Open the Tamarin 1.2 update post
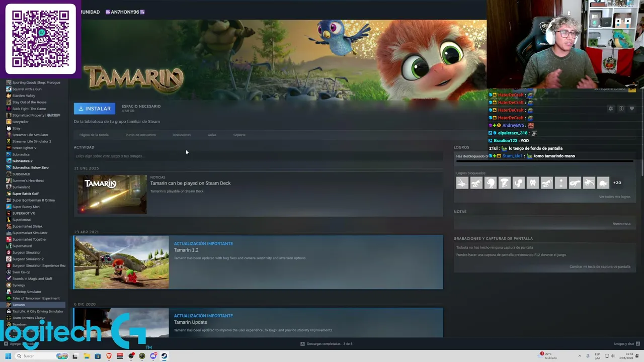 [x=186, y=250]
